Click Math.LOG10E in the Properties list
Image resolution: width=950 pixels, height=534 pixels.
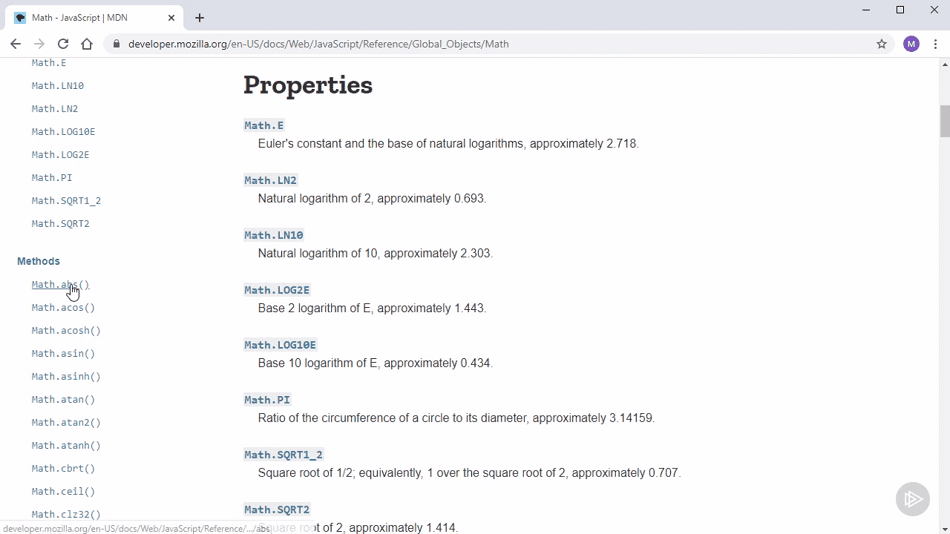pos(280,345)
